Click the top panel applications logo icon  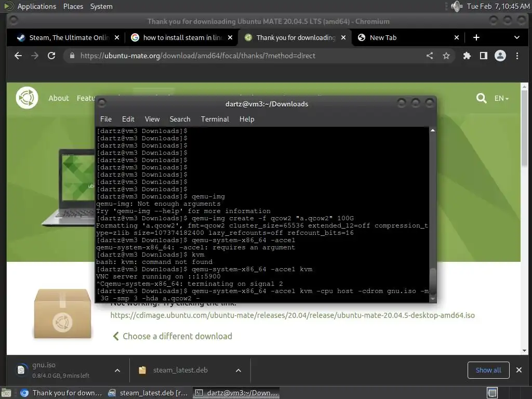9,6
